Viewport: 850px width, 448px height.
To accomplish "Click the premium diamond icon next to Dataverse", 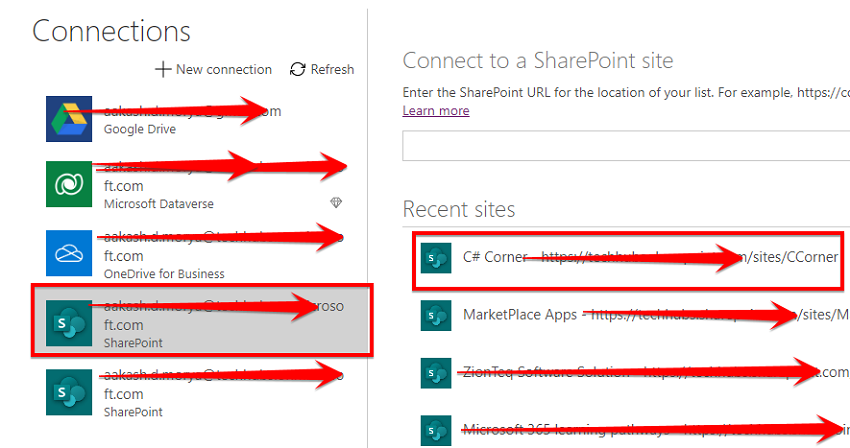I will point(336,203).
